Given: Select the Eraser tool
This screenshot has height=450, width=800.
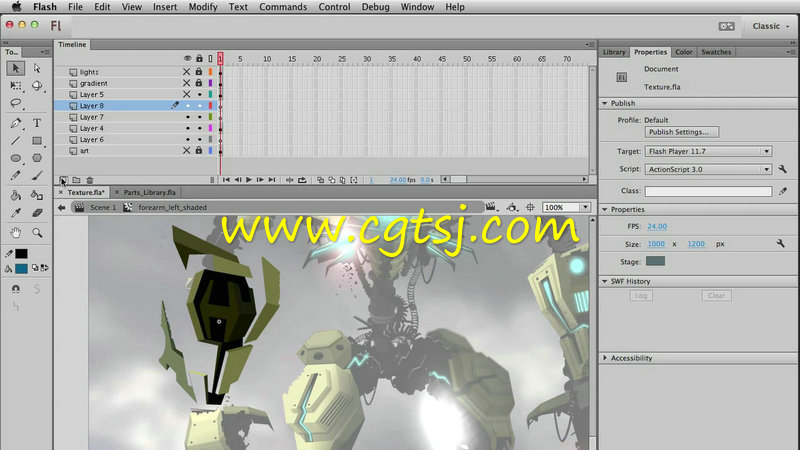Looking at the screenshot, I should pos(37,213).
